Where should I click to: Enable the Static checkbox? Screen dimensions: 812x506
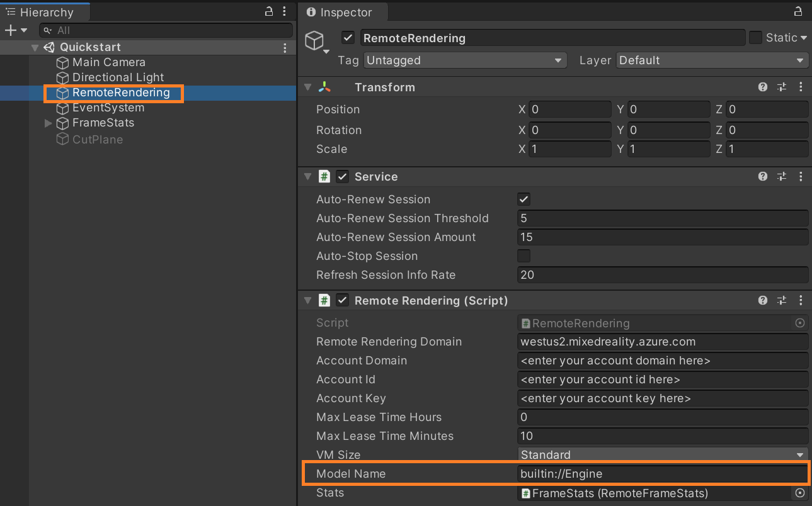755,37
